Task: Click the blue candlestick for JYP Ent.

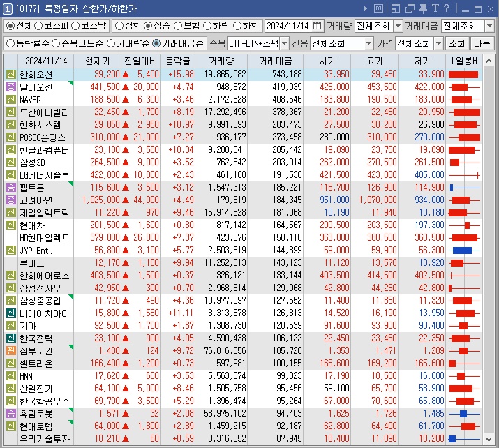Action: 464,251
